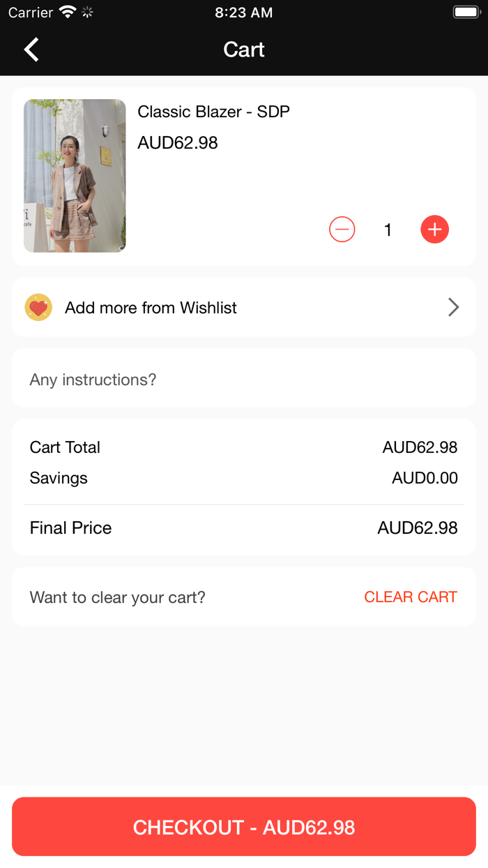Click the wishlist heart icon
Image resolution: width=488 pixels, height=868 pixels.
[38, 308]
